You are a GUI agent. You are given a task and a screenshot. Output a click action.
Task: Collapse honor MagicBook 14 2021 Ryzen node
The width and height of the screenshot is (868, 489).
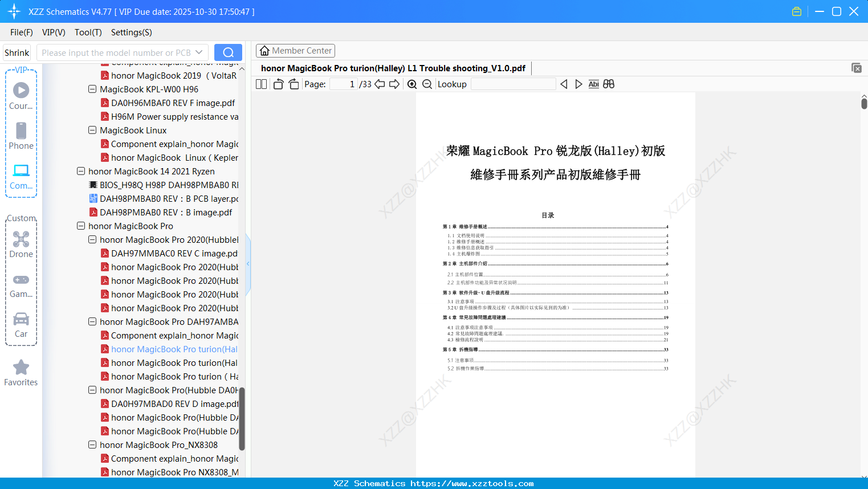(81, 171)
